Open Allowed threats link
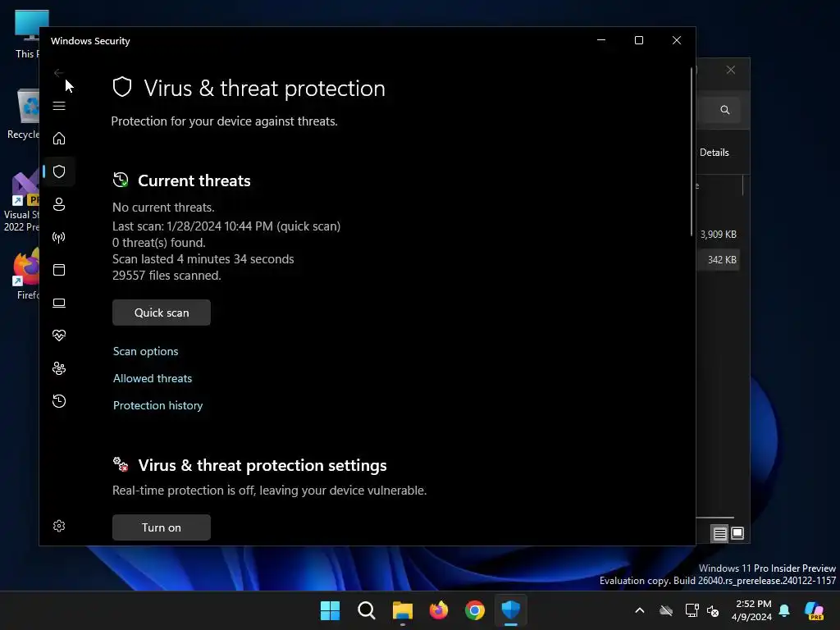Screen dimensions: 840x630 coord(153,378)
